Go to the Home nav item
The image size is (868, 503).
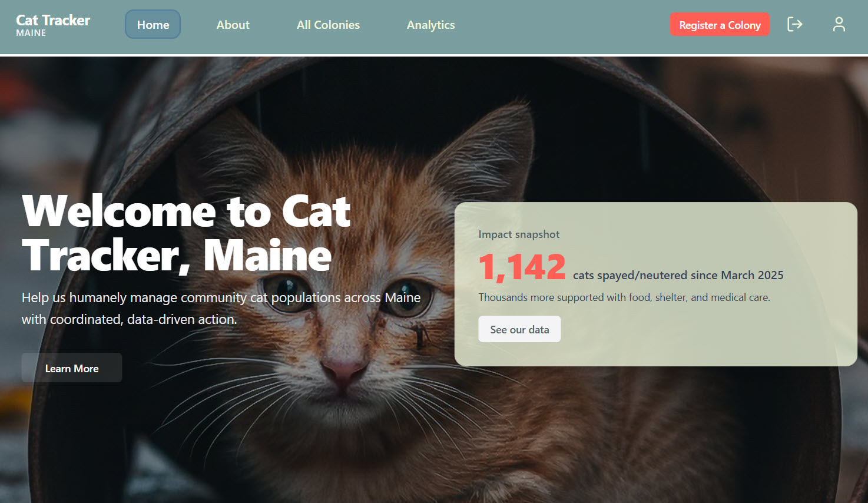click(153, 25)
